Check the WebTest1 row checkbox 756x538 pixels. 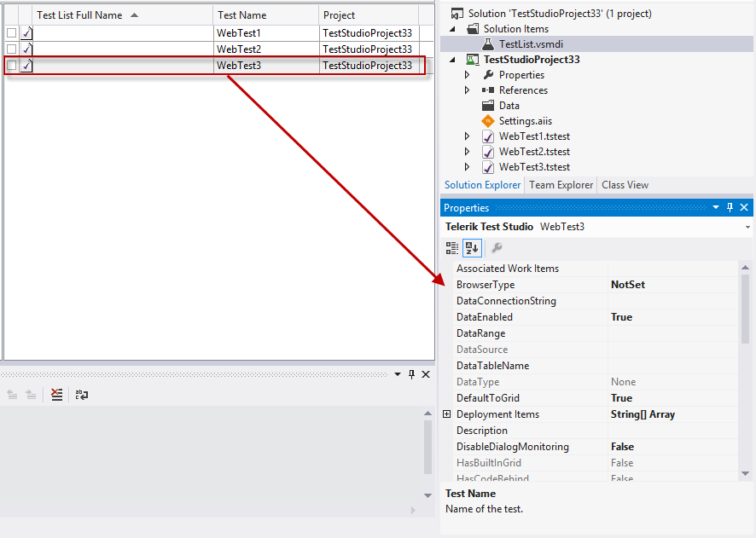coord(12,33)
